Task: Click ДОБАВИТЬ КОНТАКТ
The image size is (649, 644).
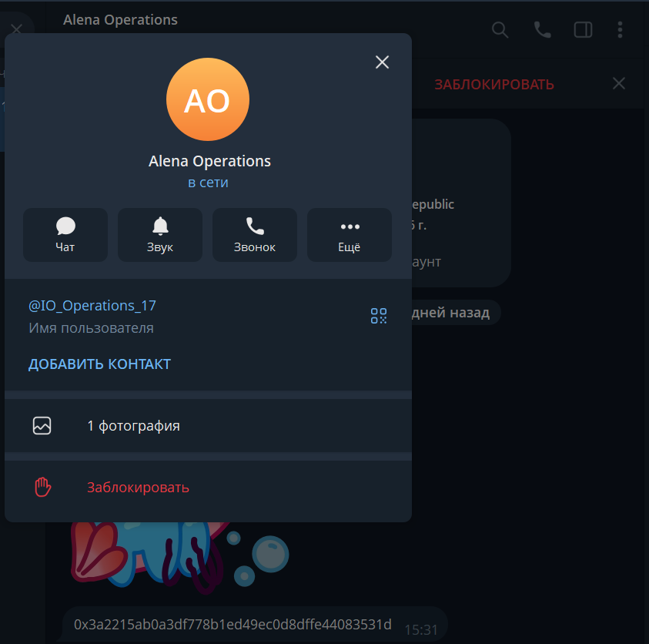Action: pyautogui.click(x=99, y=364)
